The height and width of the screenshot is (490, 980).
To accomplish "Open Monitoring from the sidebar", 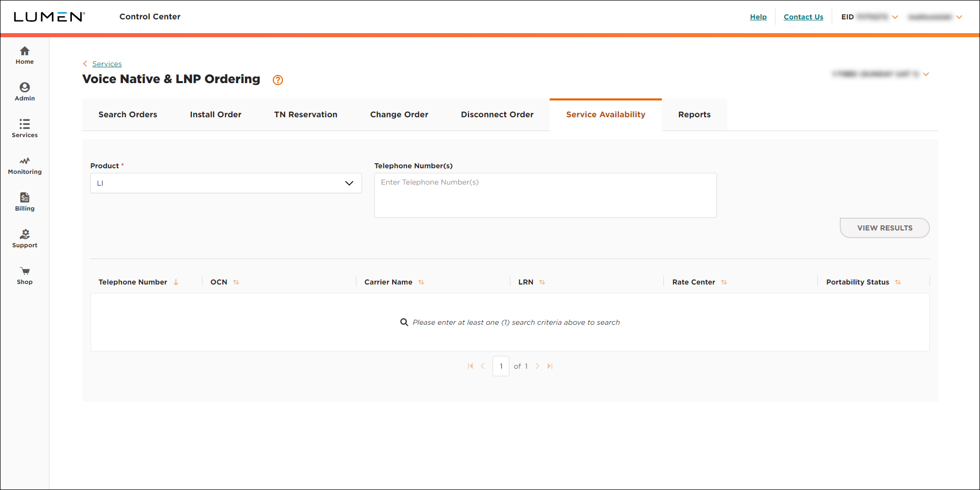I will [24, 166].
